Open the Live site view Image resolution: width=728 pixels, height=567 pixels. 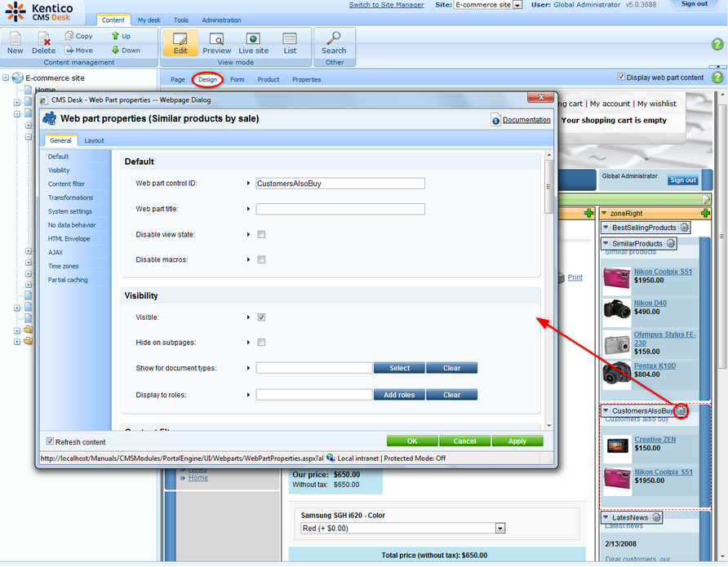click(253, 42)
